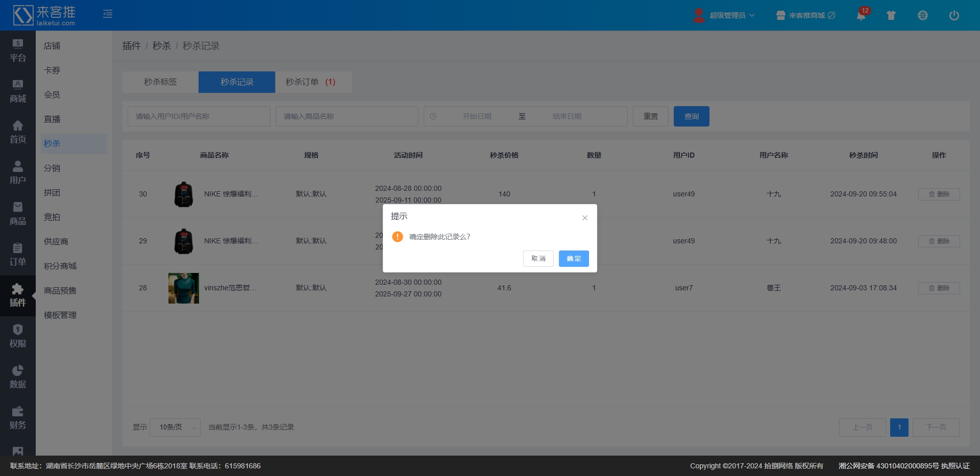Select 分销 in the plugin submenu
This screenshot has width=980, height=476.
52,168
